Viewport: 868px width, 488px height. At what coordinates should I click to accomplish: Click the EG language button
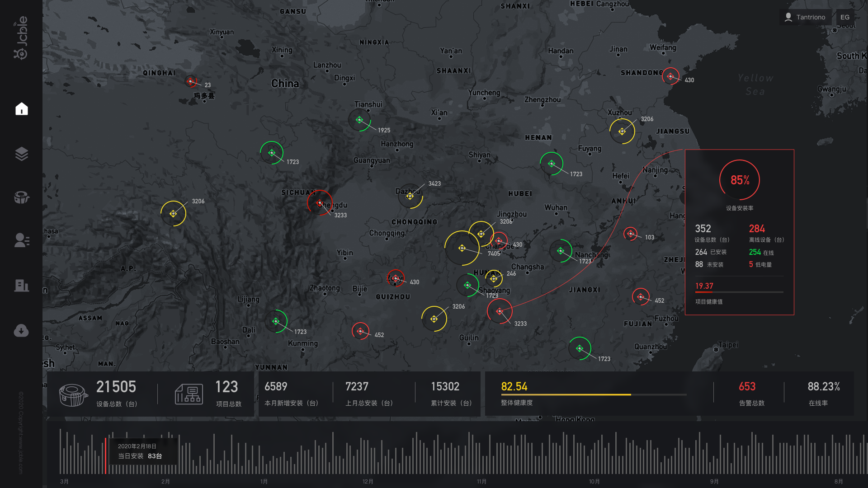click(844, 17)
